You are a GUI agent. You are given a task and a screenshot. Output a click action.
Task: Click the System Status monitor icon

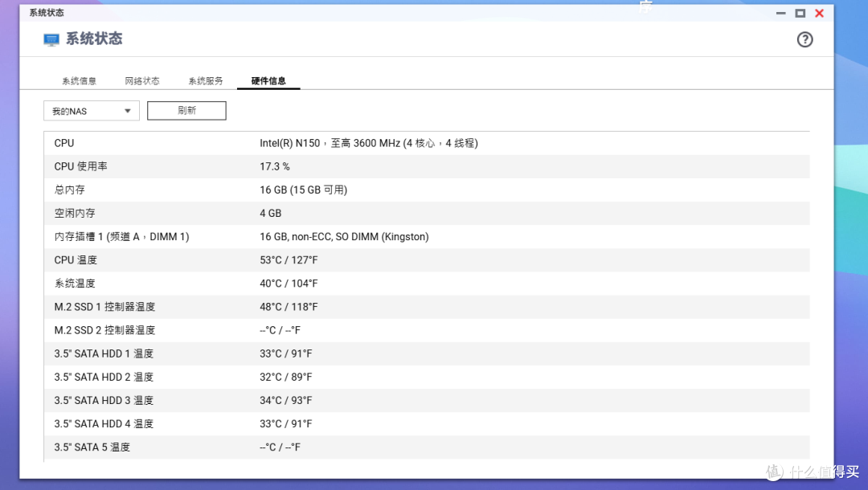pos(51,40)
